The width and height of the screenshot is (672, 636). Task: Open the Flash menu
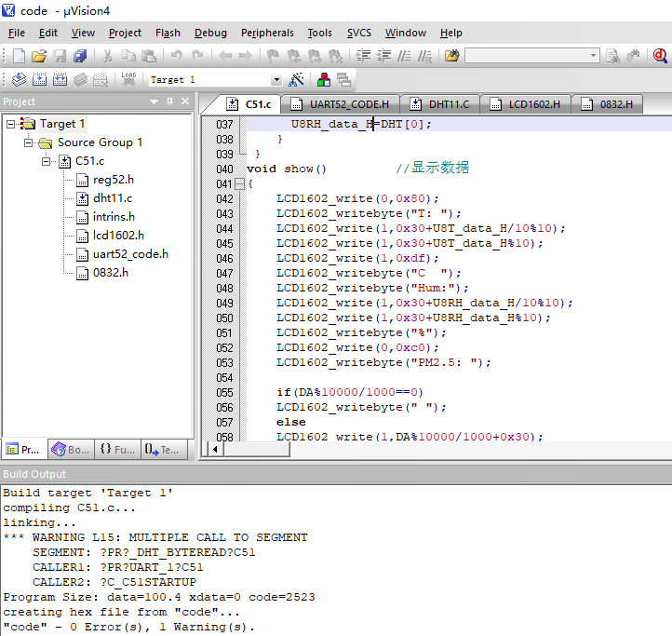tap(168, 33)
